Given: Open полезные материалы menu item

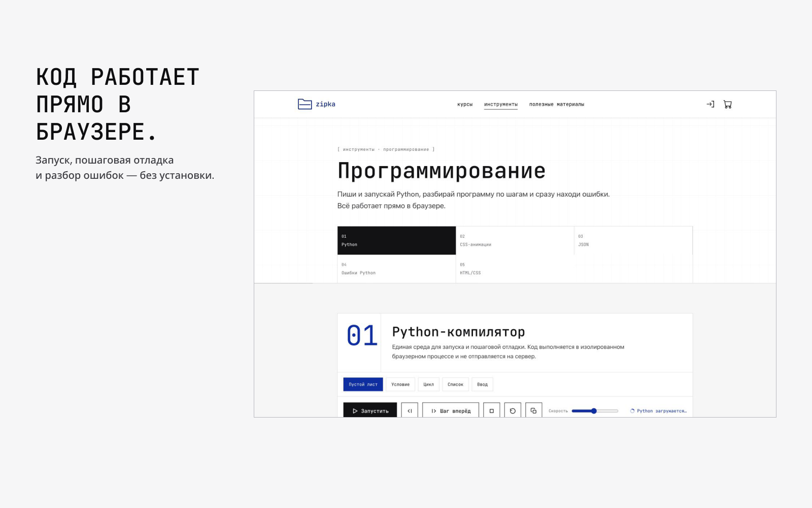Looking at the screenshot, I should pyautogui.click(x=557, y=104).
